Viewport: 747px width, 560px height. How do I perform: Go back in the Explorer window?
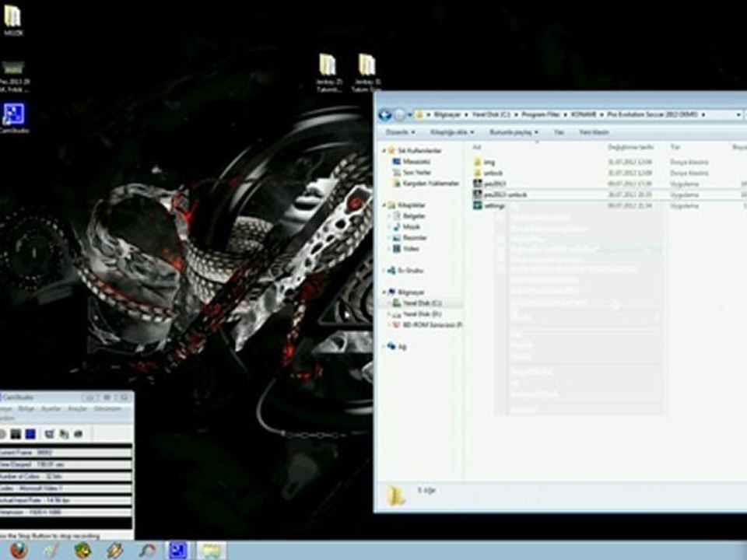coord(385,114)
